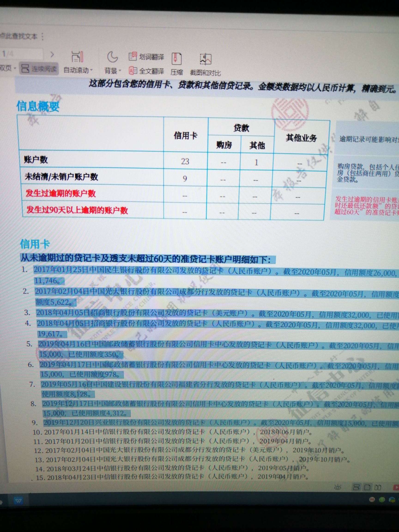Viewport: 399px width, 532px height.
Task: Select single page layout in status bar
Action: (x=367, y=487)
